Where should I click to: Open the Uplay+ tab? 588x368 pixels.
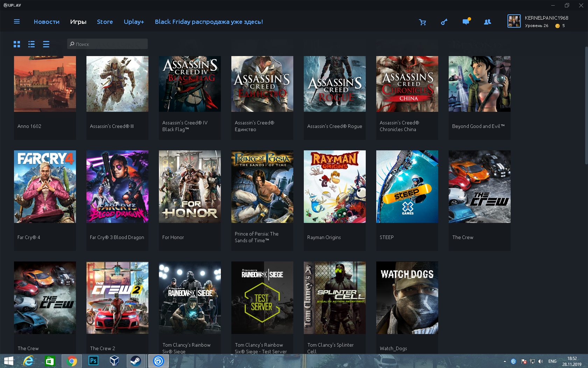pos(134,22)
